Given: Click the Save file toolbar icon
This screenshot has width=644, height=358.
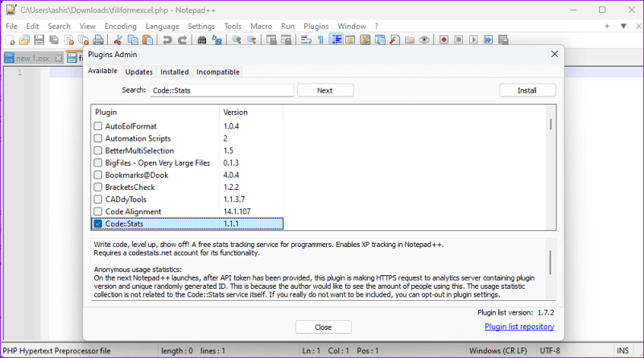Looking at the screenshot, I should click(39, 40).
